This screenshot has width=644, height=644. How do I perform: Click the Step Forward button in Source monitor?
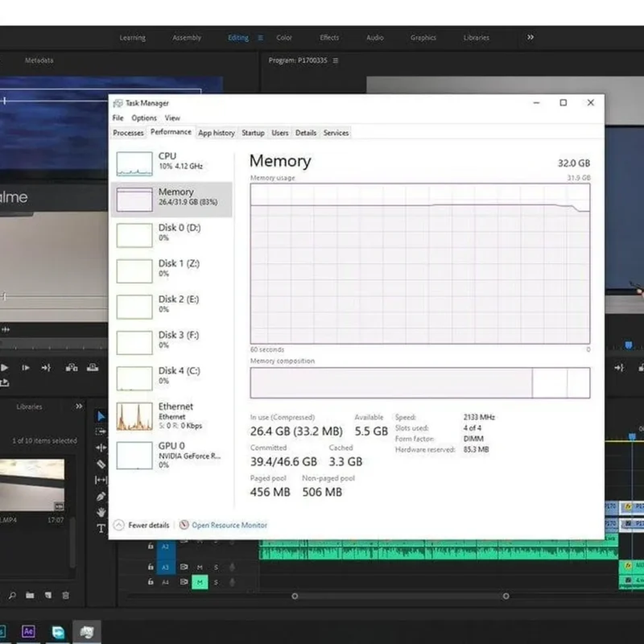[x=26, y=368]
